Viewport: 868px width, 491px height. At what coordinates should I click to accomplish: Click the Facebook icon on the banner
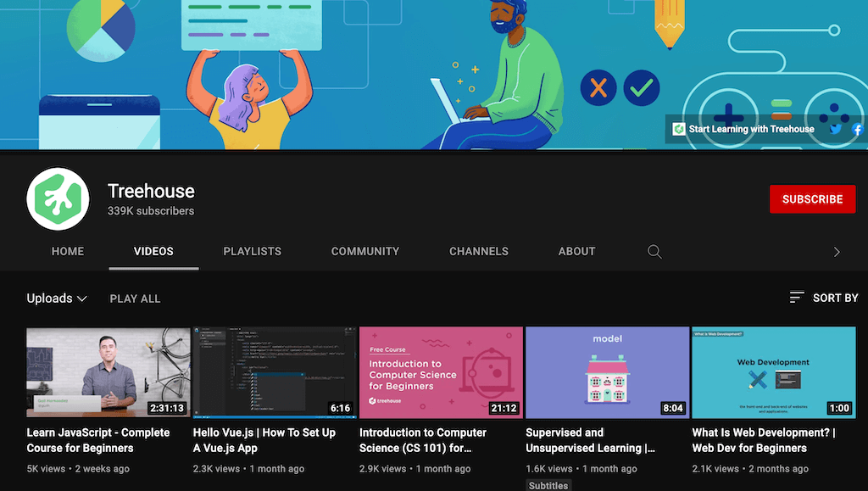(858, 129)
